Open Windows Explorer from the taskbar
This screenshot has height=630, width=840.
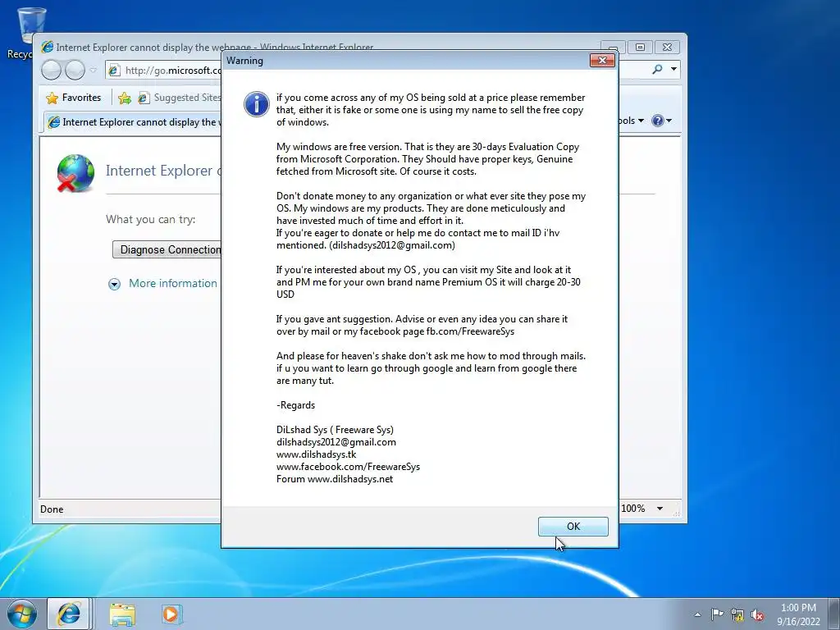[x=122, y=614]
